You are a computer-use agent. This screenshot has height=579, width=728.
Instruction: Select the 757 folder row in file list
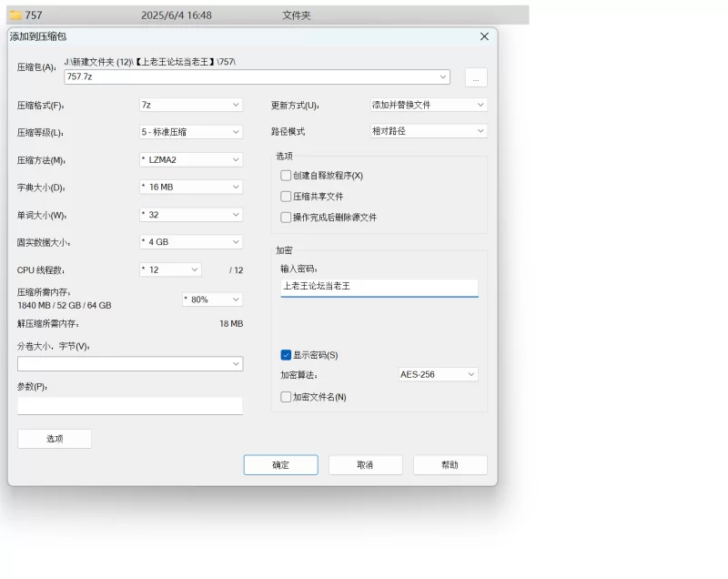(x=268, y=15)
